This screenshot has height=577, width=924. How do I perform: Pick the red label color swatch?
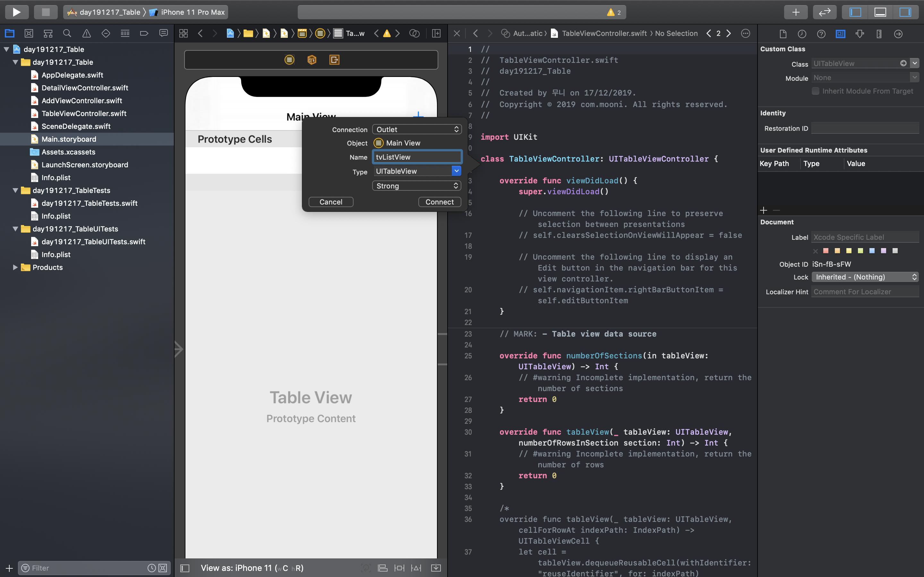click(826, 251)
